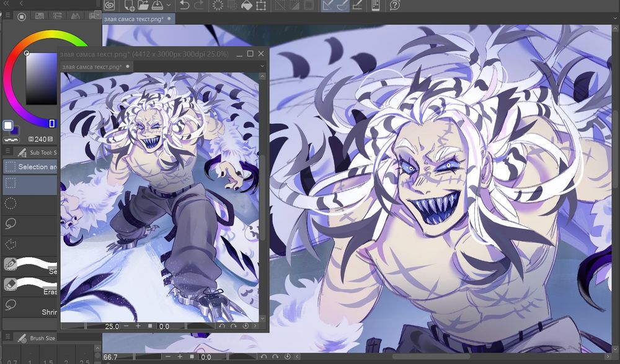This screenshot has height=364, width=620.
Task: Expand the color panel tab overflow dropdown
Action: [98, 15]
